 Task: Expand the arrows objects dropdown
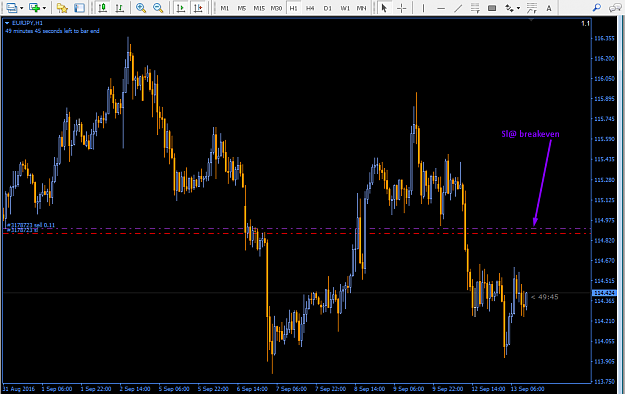[518, 8]
